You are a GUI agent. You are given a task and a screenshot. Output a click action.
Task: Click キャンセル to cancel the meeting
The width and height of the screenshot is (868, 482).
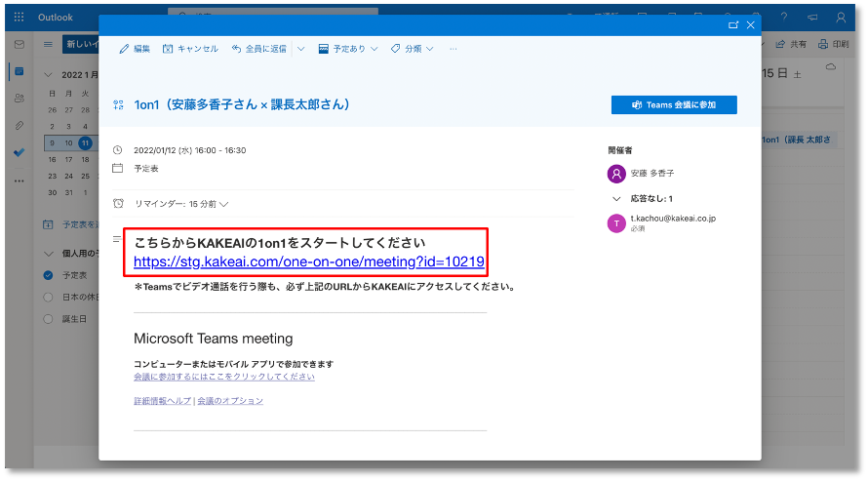(190, 49)
